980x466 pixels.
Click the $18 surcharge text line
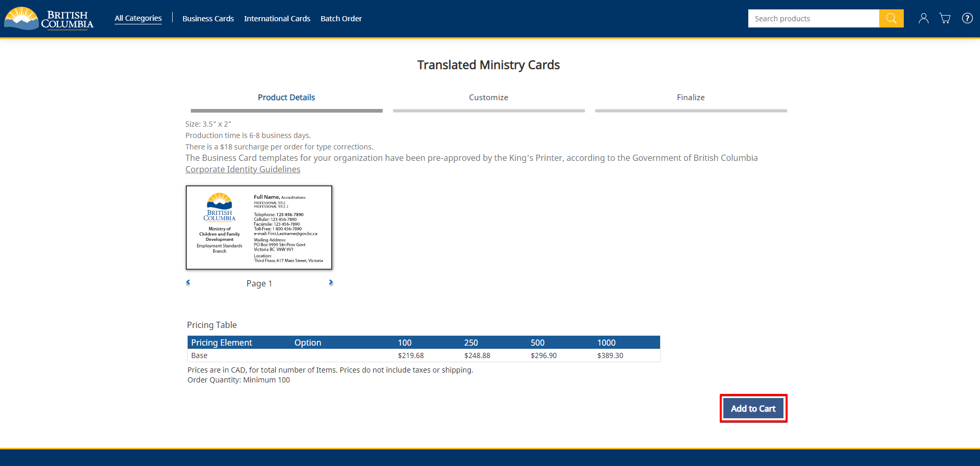[x=279, y=147]
